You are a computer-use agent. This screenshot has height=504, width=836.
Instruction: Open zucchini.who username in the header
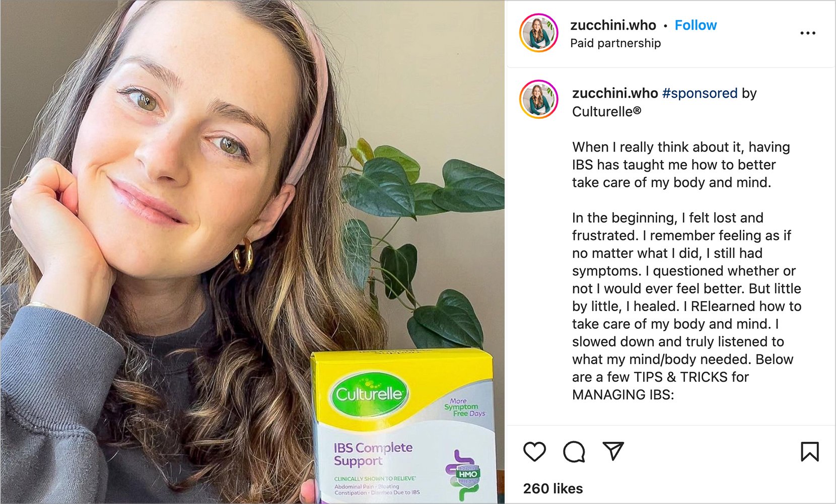click(x=613, y=25)
